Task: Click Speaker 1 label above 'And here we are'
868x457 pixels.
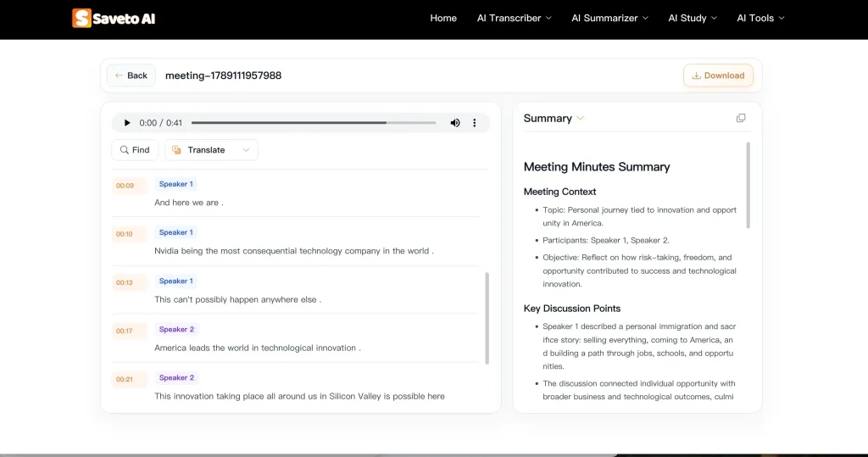Action: click(176, 184)
